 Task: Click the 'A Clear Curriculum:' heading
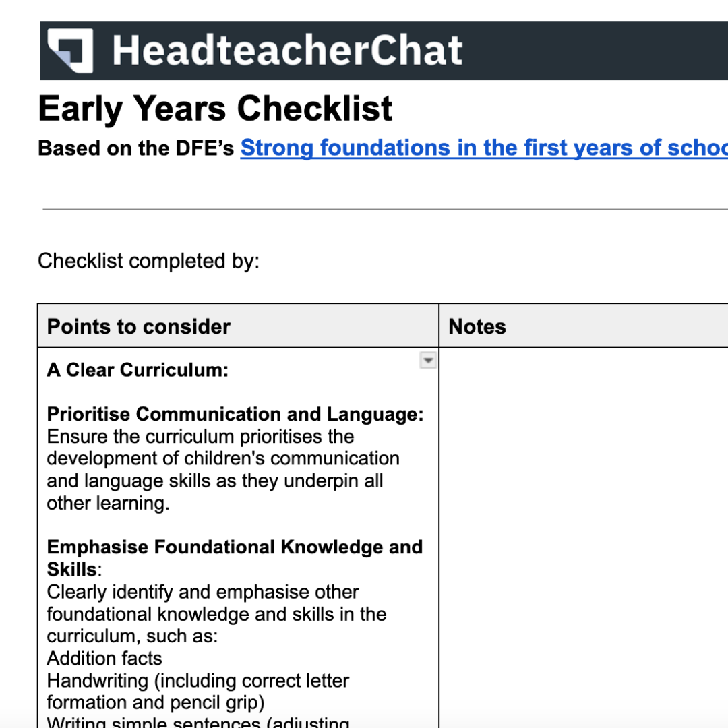pos(138,370)
